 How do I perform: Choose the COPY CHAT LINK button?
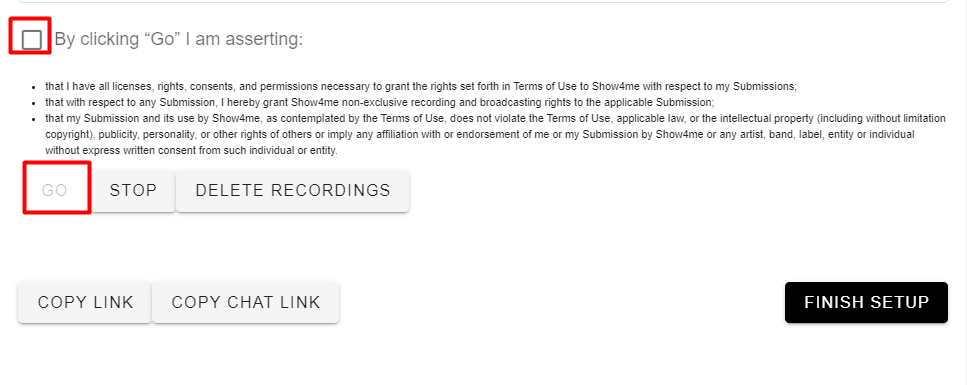click(245, 302)
